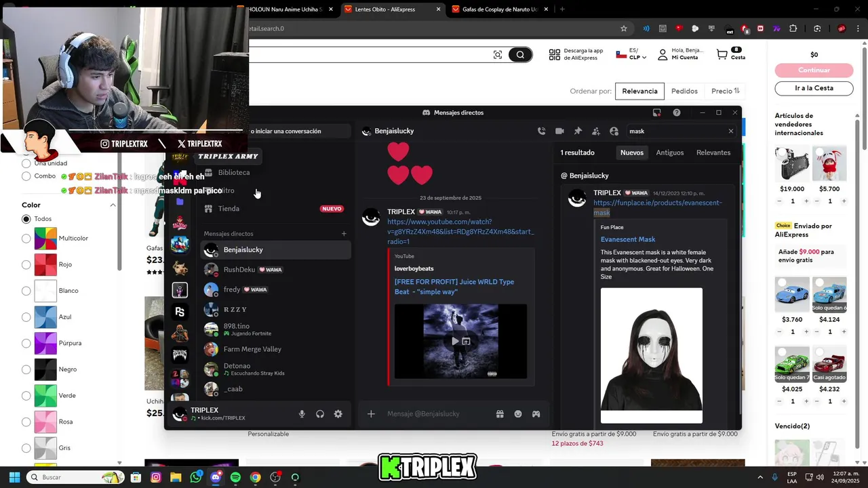
Task: Open the Evanescent Mask embed title
Action: click(x=628, y=239)
